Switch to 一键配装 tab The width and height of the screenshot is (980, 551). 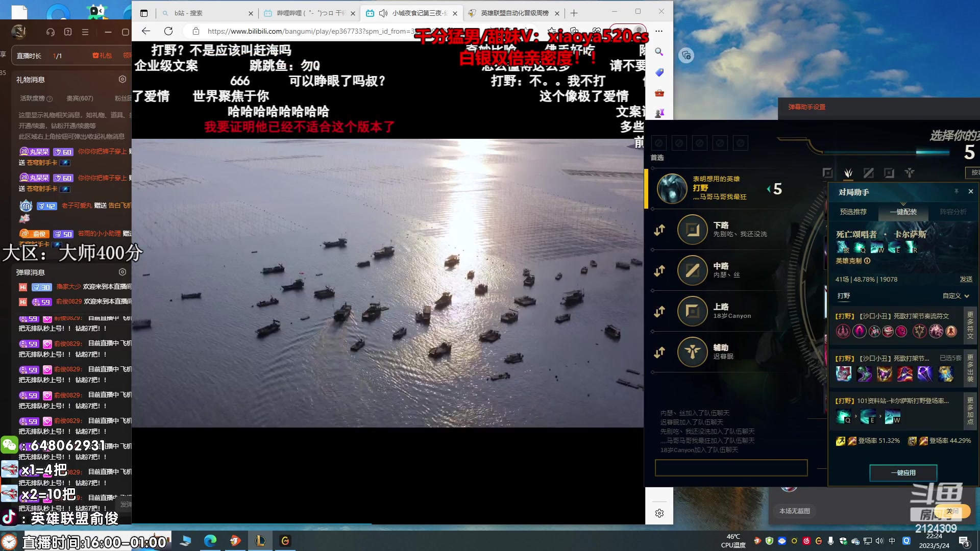point(903,212)
